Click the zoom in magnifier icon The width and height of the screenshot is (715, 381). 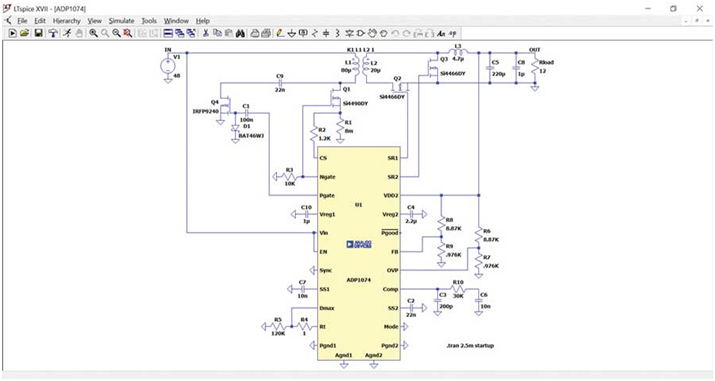click(x=93, y=33)
